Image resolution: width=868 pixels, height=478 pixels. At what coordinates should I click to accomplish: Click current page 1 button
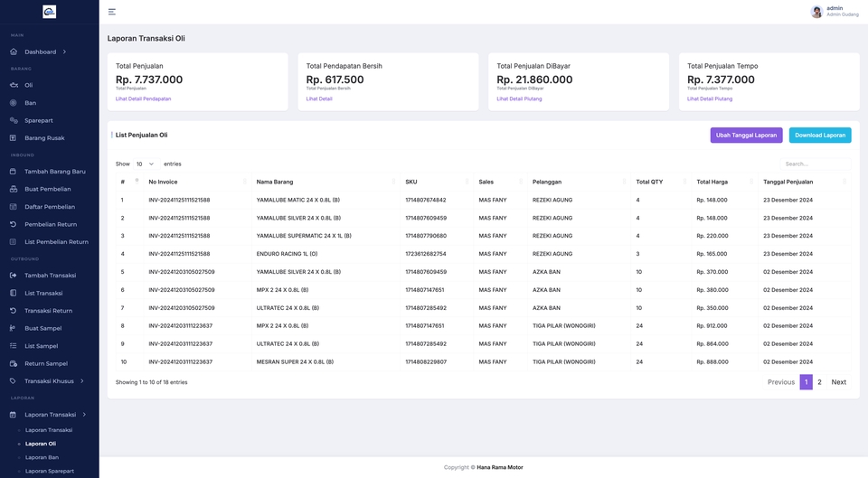click(806, 381)
